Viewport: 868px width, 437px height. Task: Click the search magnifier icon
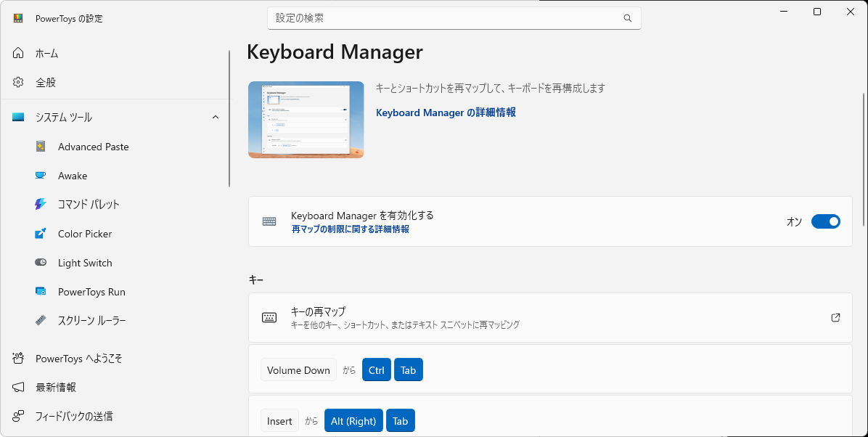[x=628, y=18]
